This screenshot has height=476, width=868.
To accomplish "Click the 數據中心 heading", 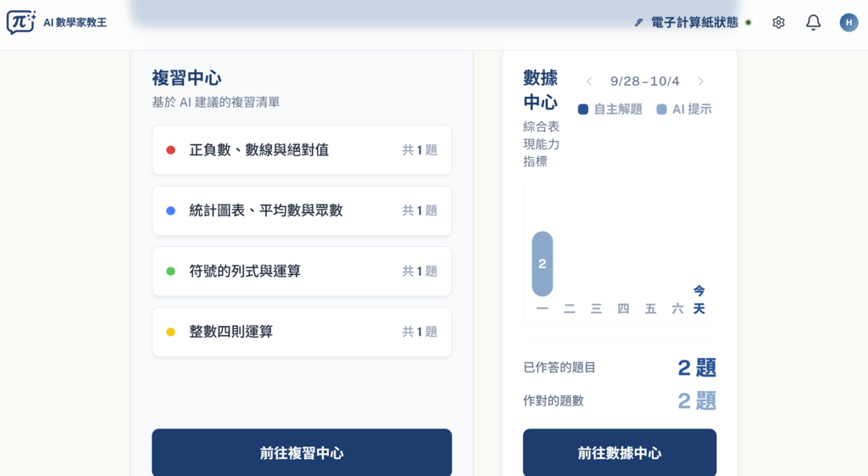I will point(541,90).
